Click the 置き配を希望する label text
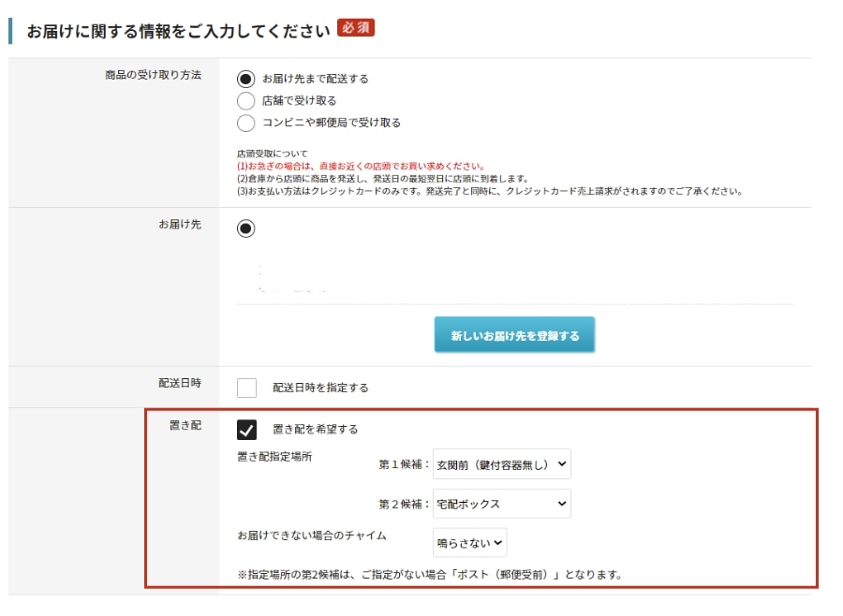Screen dimensions: 843x616 click(x=315, y=430)
